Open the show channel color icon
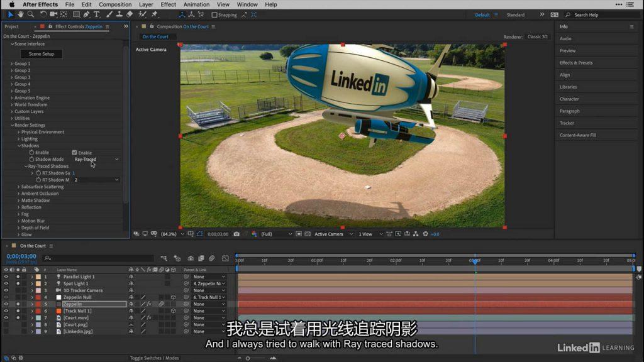Viewport: 644px width, 362px height. (254, 234)
